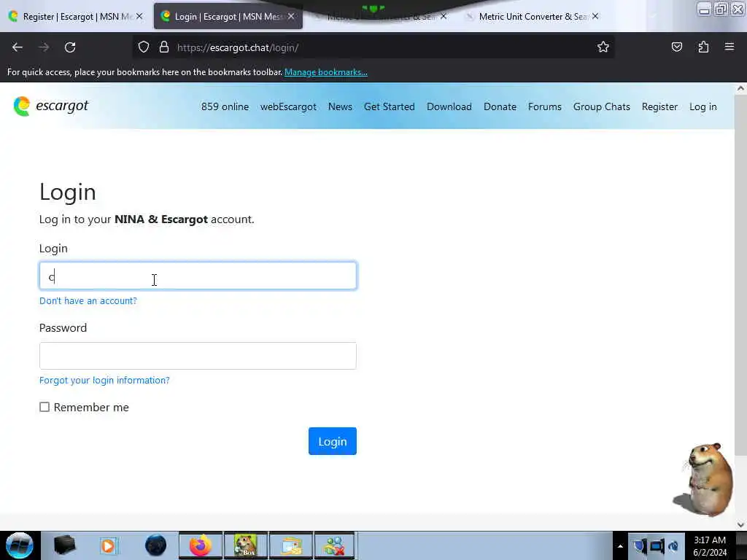Open Firefox hamburger menu
The height and width of the screenshot is (560, 747).
tap(729, 47)
